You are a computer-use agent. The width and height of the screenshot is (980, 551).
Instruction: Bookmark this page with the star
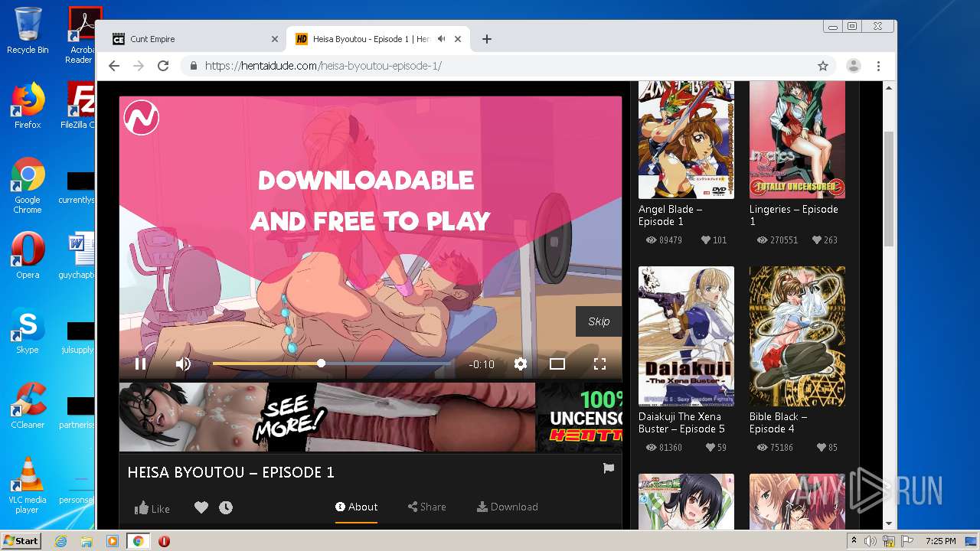pos(823,66)
